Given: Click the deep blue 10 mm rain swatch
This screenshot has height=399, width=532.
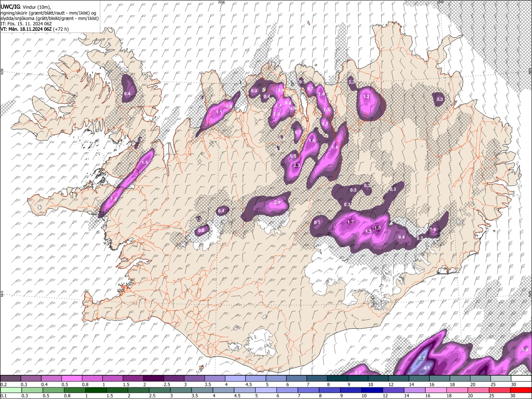Looking at the screenshot, I should [372, 390].
